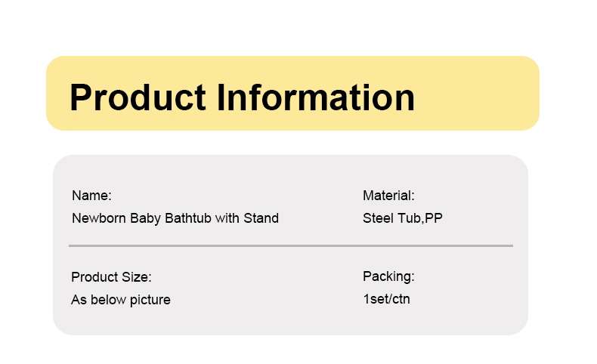Screen dimensions: 597x364
Task: Click the word "Product" in the yellow heading
Action: coord(138,97)
